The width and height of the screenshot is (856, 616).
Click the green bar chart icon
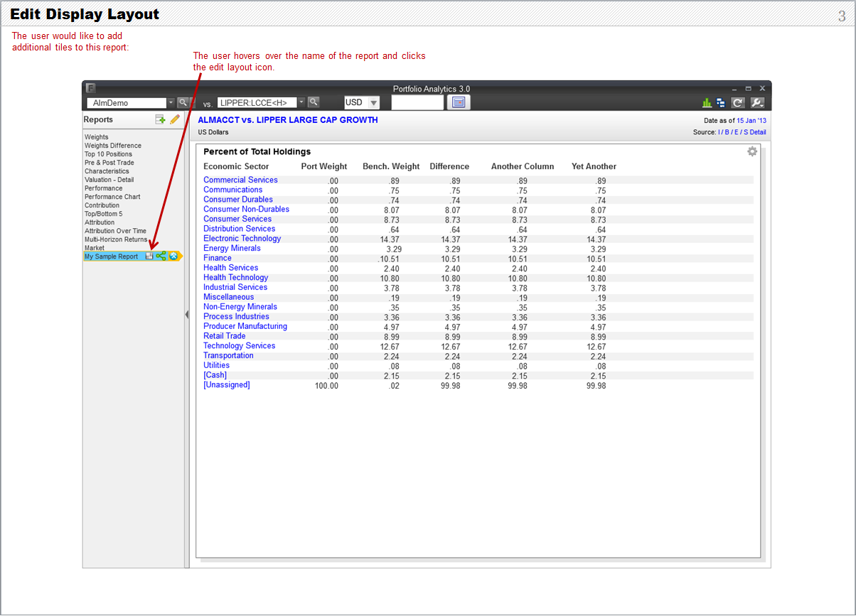tap(707, 103)
